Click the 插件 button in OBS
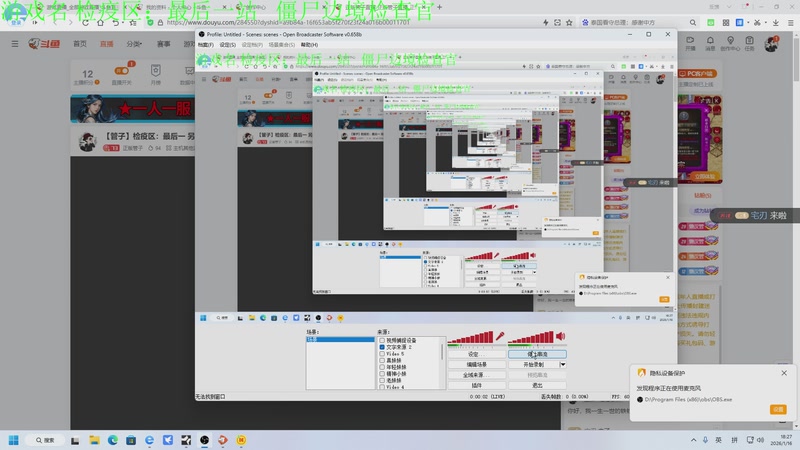Viewport: 800px width, 450px height. point(477,385)
